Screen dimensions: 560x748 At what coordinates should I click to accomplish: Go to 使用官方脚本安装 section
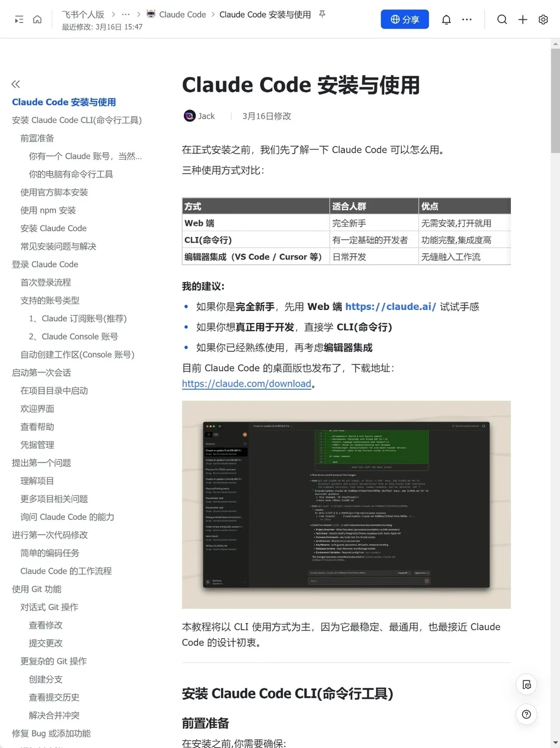pyautogui.click(x=54, y=192)
